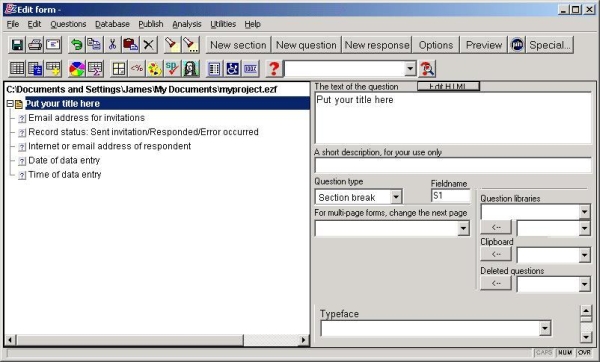
Task: Collapse the 'Put your title here' tree node
Action: tap(10, 104)
